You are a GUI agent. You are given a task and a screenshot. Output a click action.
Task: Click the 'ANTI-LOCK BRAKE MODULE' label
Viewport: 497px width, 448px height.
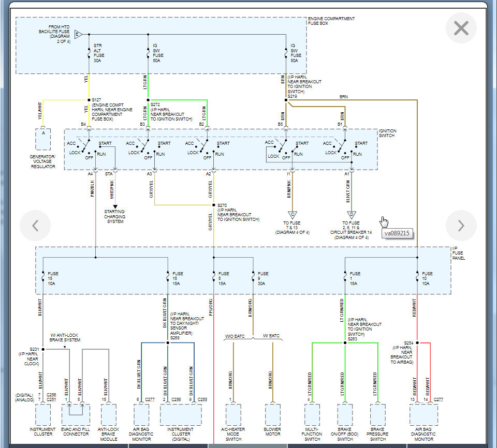[x=108, y=434]
